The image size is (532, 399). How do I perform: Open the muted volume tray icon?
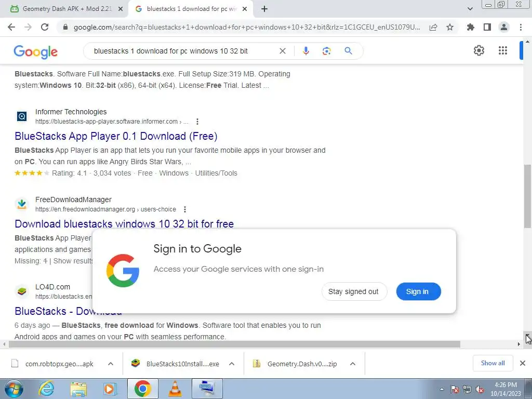click(x=480, y=390)
